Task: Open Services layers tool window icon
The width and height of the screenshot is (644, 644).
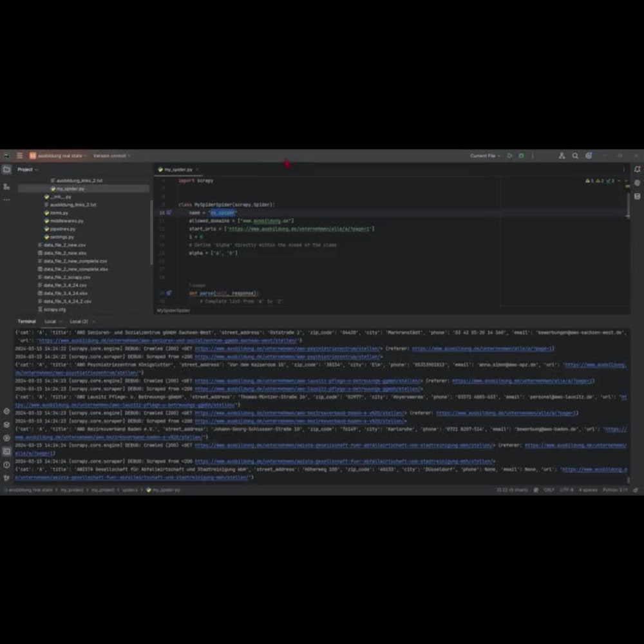Action: [x=6, y=424]
